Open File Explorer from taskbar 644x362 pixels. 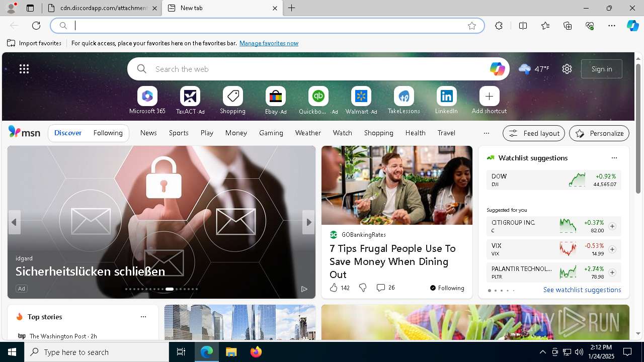click(x=231, y=352)
